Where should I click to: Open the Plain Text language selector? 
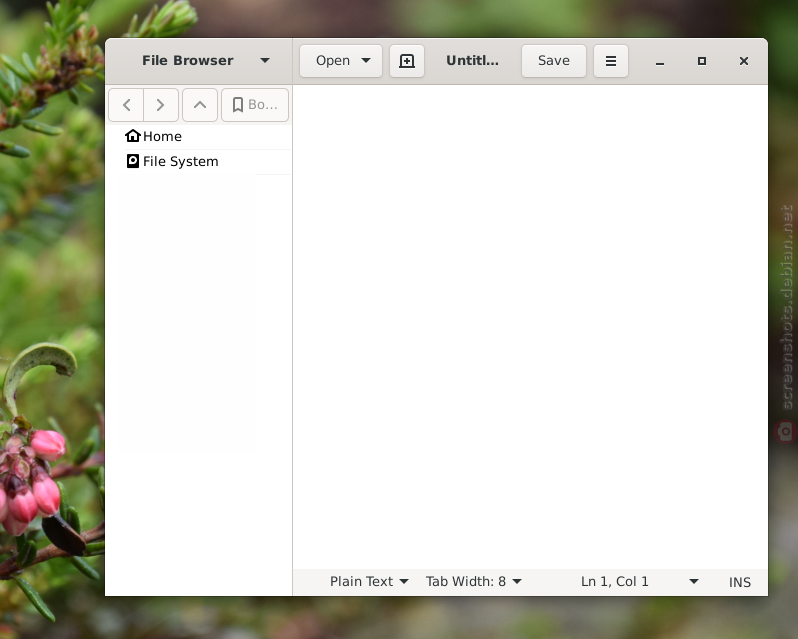point(369,582)
